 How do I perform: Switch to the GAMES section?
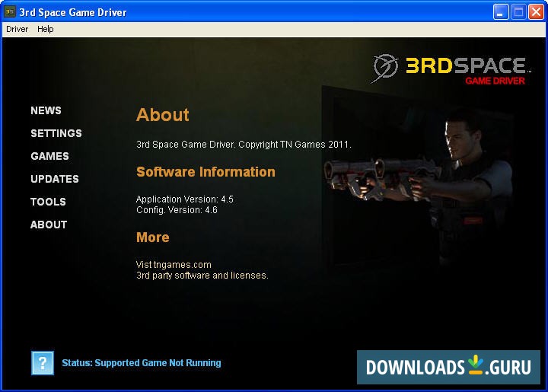tap(49, 156)
